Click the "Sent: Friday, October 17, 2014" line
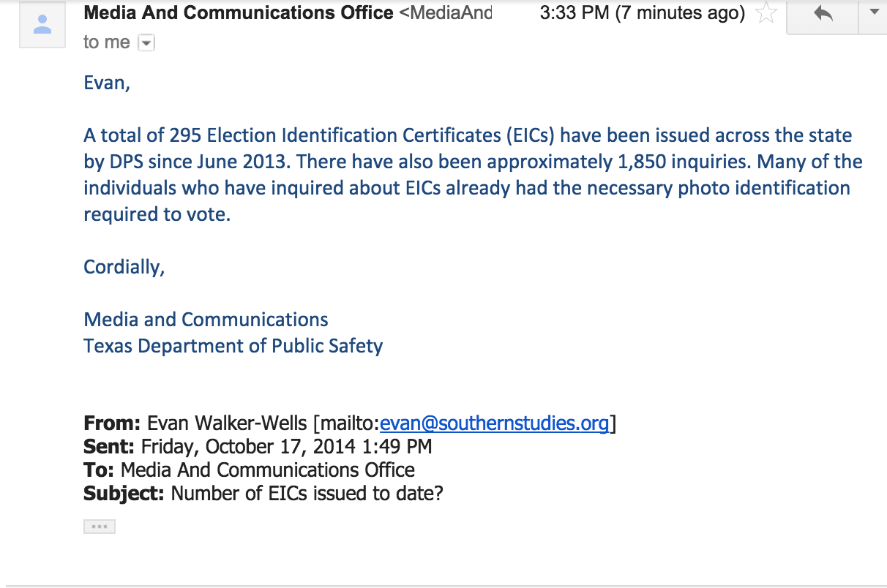Viewport: 887px width, 588px height. pyautogui.click(x=258, y=446)
